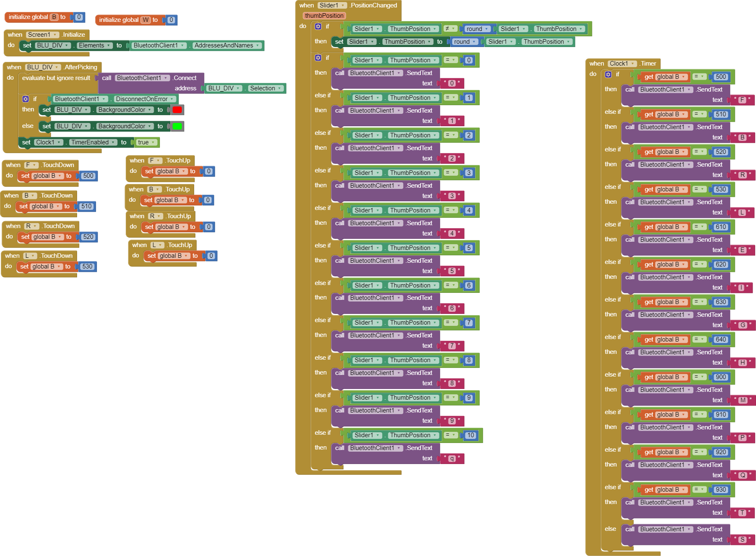Edit number 0 in the R.TouchUp block

[x=209, y=227]
